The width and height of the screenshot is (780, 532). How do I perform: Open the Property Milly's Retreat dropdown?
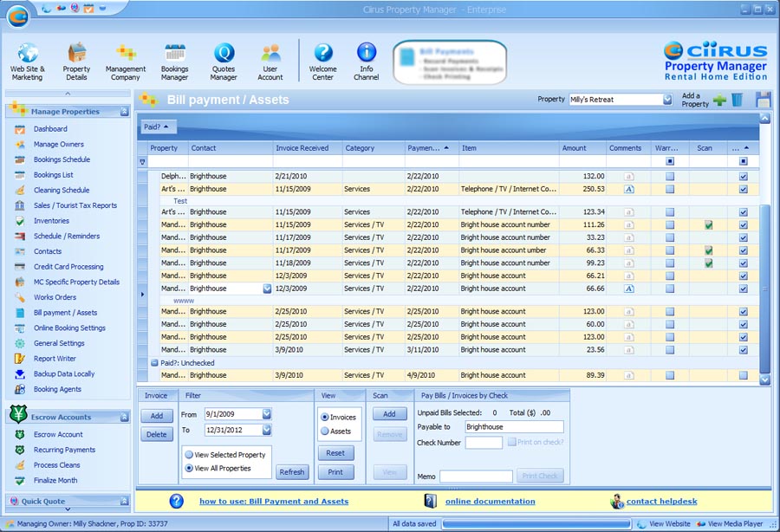[x=667, y=100]
